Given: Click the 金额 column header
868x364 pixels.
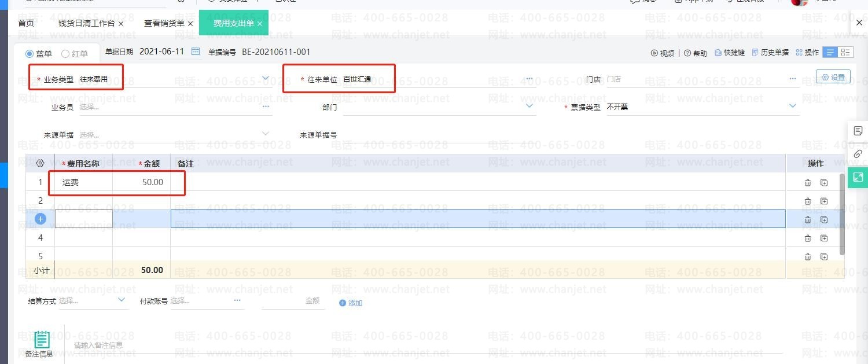Looking at the screenshot, I should 149,164.
